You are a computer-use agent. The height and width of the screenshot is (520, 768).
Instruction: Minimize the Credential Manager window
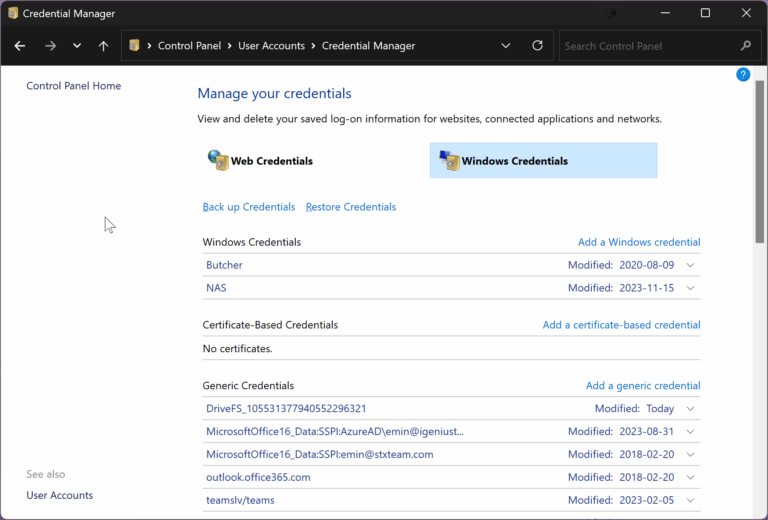[x=665, y=13]
